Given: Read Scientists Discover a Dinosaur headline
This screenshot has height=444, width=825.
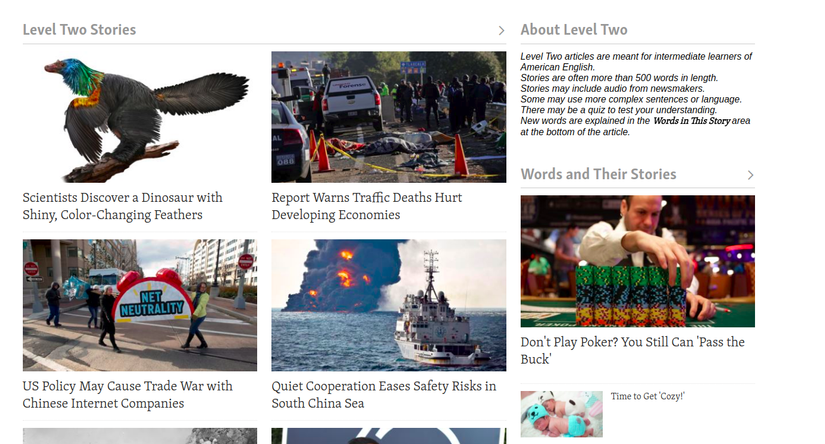Looking at the screenshot, I should [123, 206].
